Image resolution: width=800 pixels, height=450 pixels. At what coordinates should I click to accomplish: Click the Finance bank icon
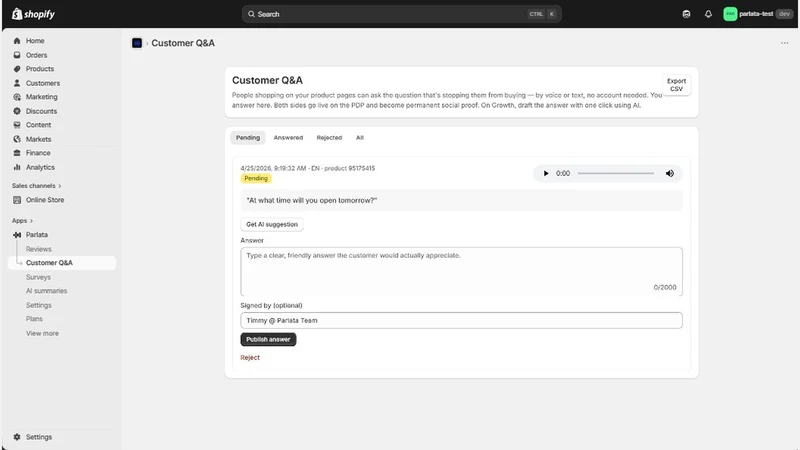(x=17, y=153)
